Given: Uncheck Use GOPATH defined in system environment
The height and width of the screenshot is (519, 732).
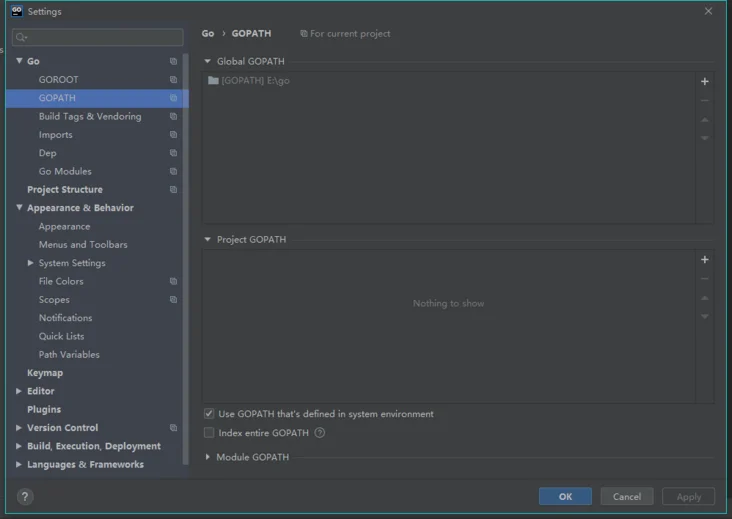Looking at the screenshot, I should [x=209, y=414].
